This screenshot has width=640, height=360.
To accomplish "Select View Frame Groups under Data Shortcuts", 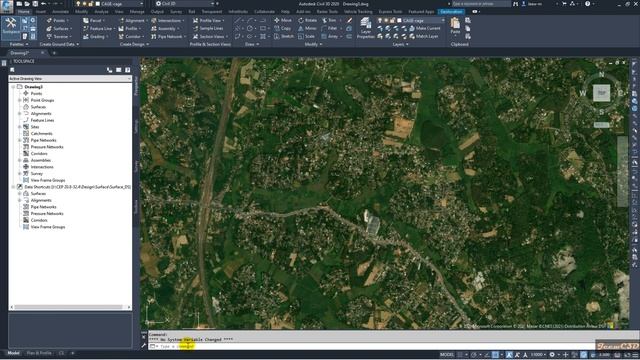I will pos(48,227).
